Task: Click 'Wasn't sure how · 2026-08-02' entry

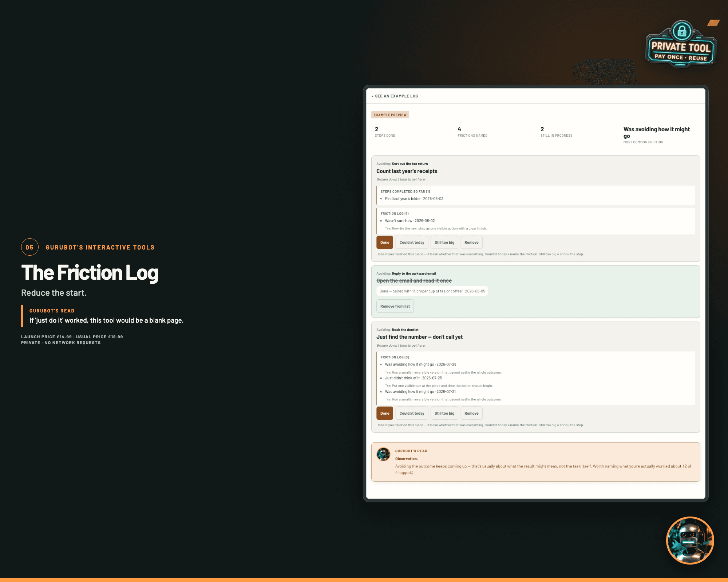Action: click(x=410, y=221)
